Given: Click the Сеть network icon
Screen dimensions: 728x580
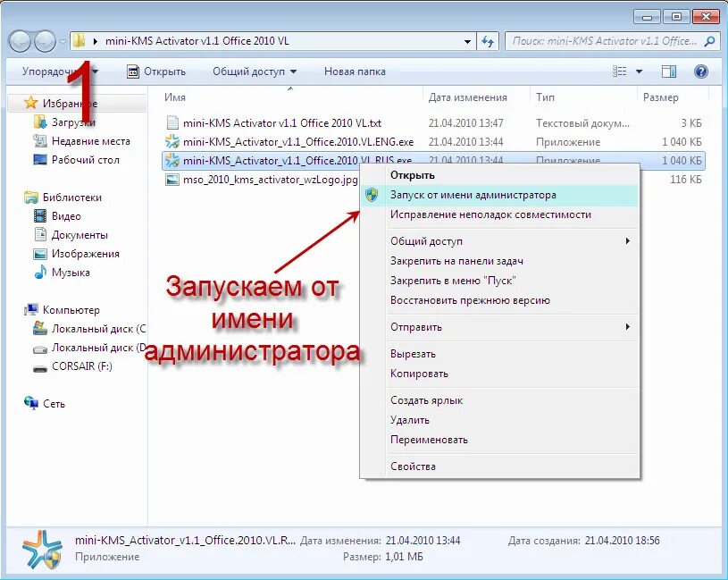Looking at the screenshot, I should [x=31, y=404].
